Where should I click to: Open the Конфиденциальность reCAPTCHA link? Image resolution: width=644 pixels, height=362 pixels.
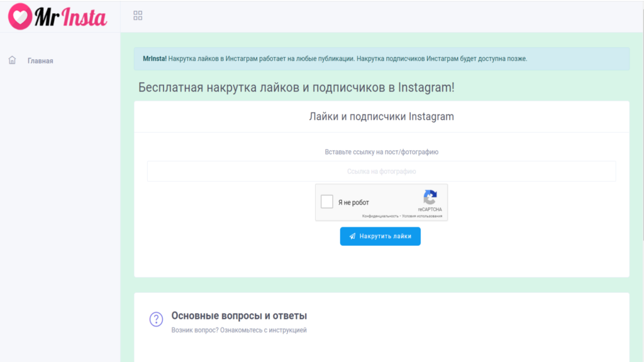click(x=380, y=216)
